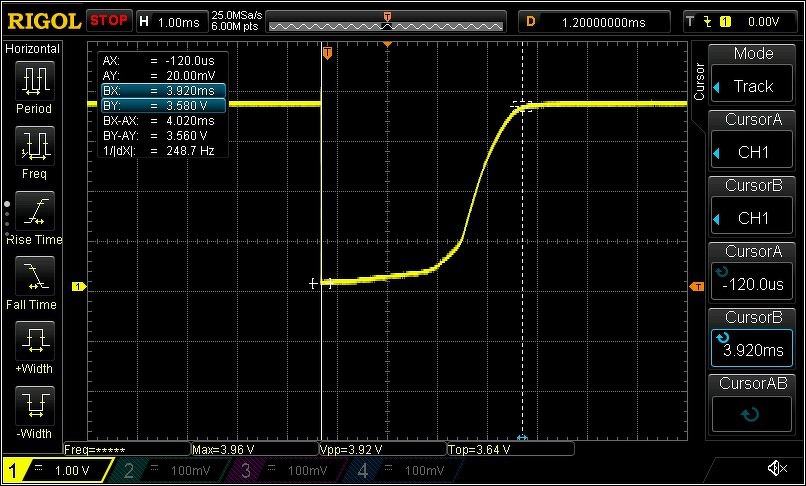Click the 6.00M pts memory depth readout
Viewport: 806px width, 486px height.
[x=235, y=26]
